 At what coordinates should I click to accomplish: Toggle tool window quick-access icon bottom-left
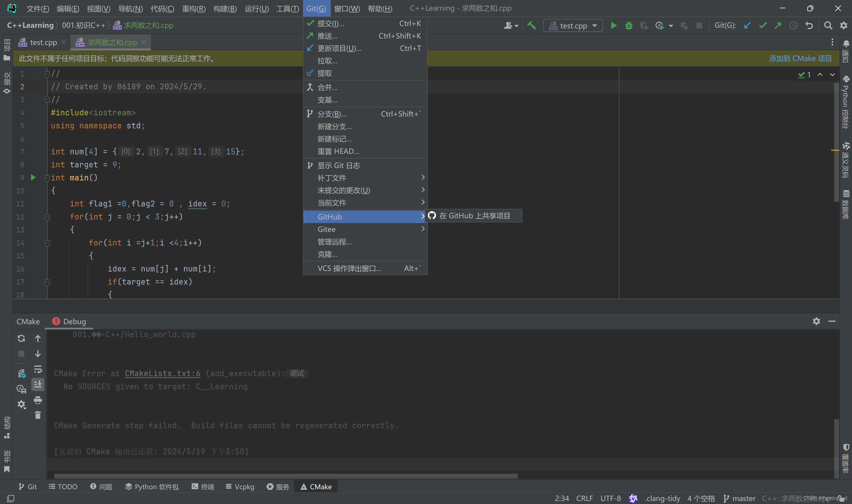pyautogui.click(x=11, y=498)
